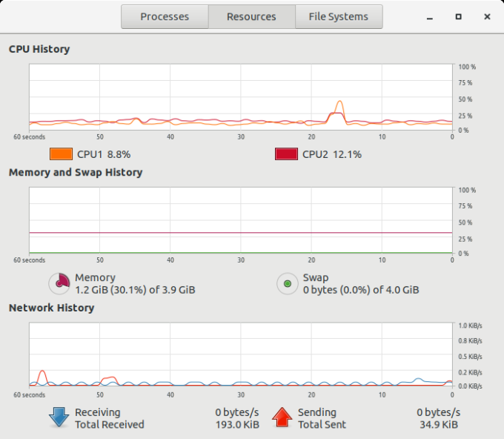Close the System Monitor window
This screenshot has height=439, width=504.
tap(487, 17)
